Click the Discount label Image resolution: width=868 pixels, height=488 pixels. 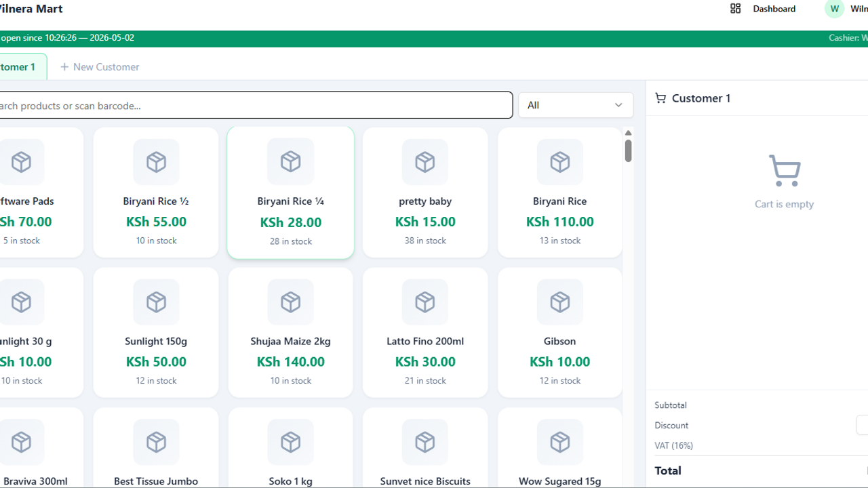coord(671,426)
